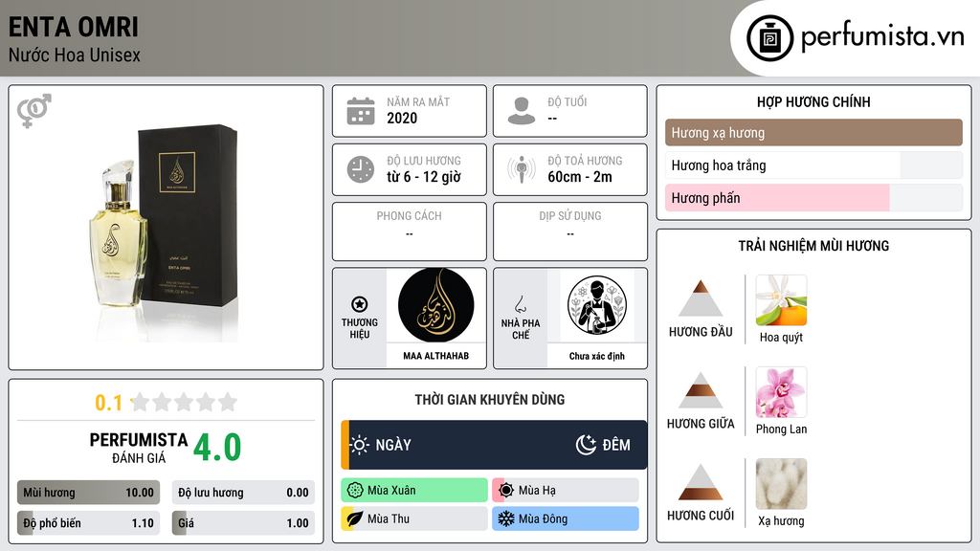Click the Đêm nighttime label

(x=616, y=445)
